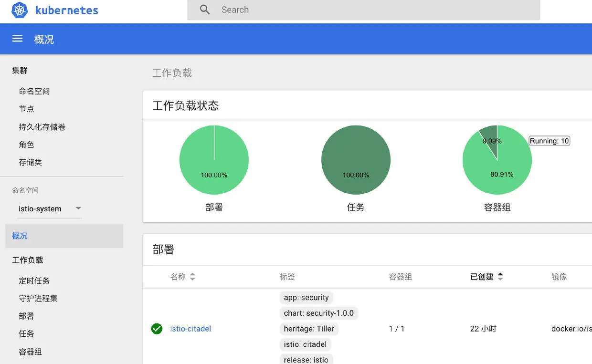Click the 概况 page title in header
Viewport: 592px width, 364px height.
coord(44,39)
